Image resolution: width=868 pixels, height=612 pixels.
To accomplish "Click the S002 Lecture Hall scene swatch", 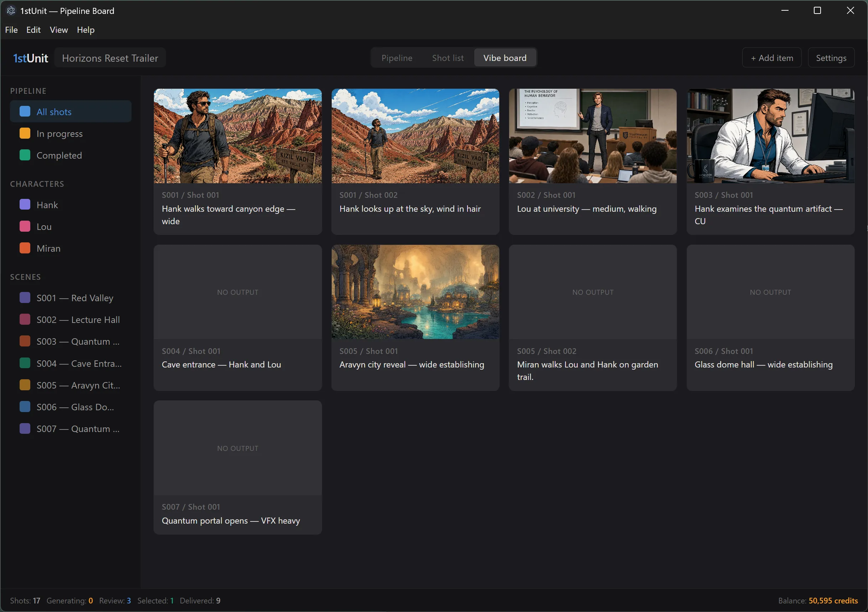I will [x=25, y=320].
